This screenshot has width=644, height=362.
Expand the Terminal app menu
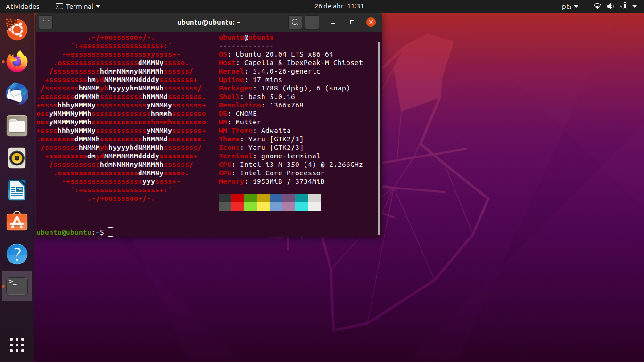[x=78, y=7]
